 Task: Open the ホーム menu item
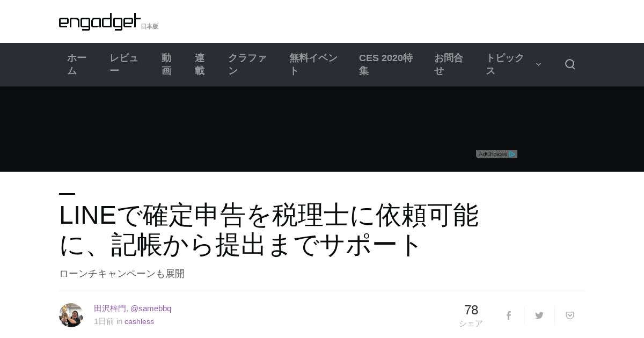pos(77,64)
